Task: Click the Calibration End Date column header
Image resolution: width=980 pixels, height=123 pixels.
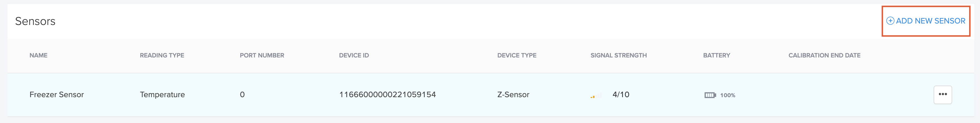Action: coord(824,55)
